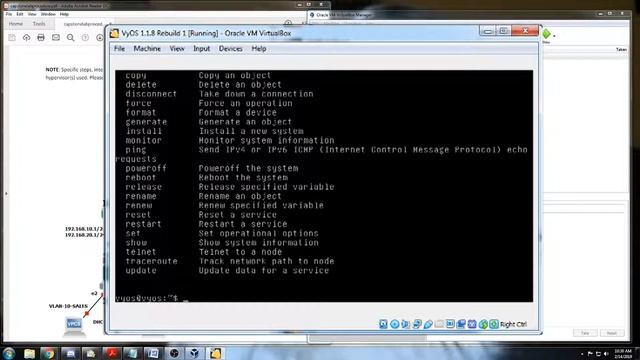Click the Right Ctrl host key label
Screen dimensions: 640x360
[x=513, y=324]
